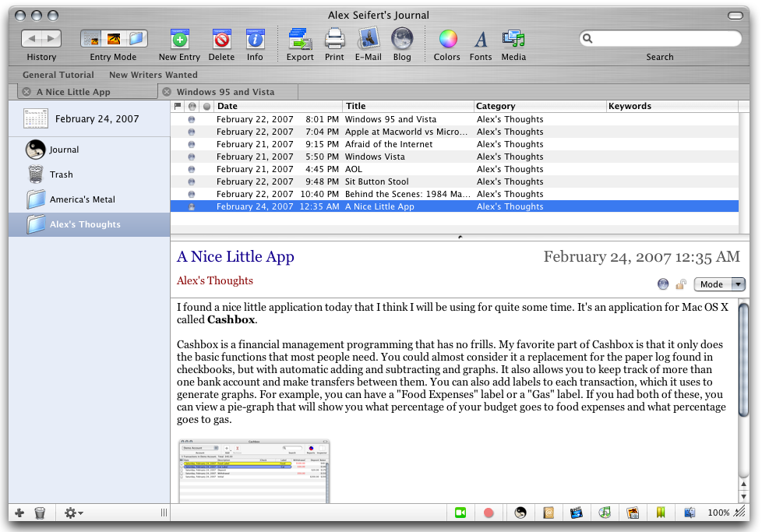762x532 pixels.
Task: Open the entry Info panel
Action: point(255,39)
